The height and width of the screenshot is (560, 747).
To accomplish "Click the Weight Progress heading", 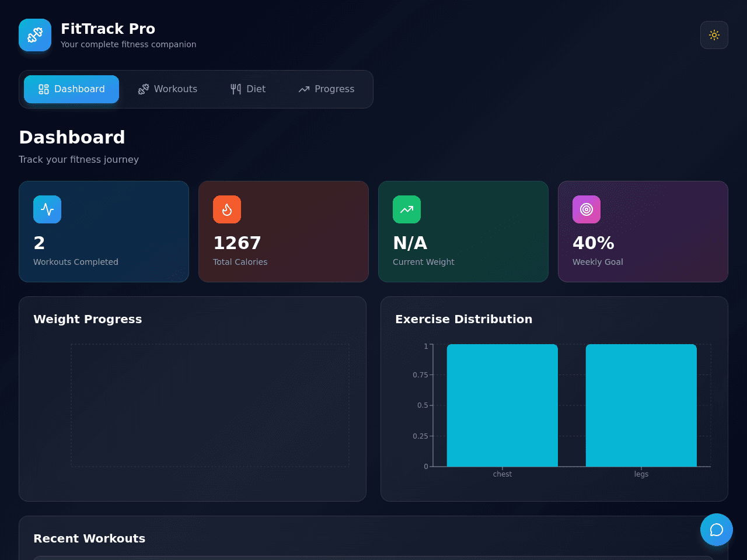I will [x=88, y=319].
